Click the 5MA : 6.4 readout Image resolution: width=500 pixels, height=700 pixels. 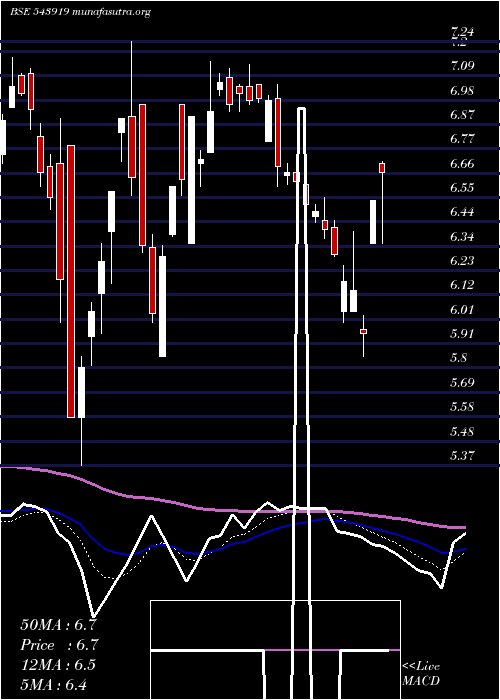54,685
